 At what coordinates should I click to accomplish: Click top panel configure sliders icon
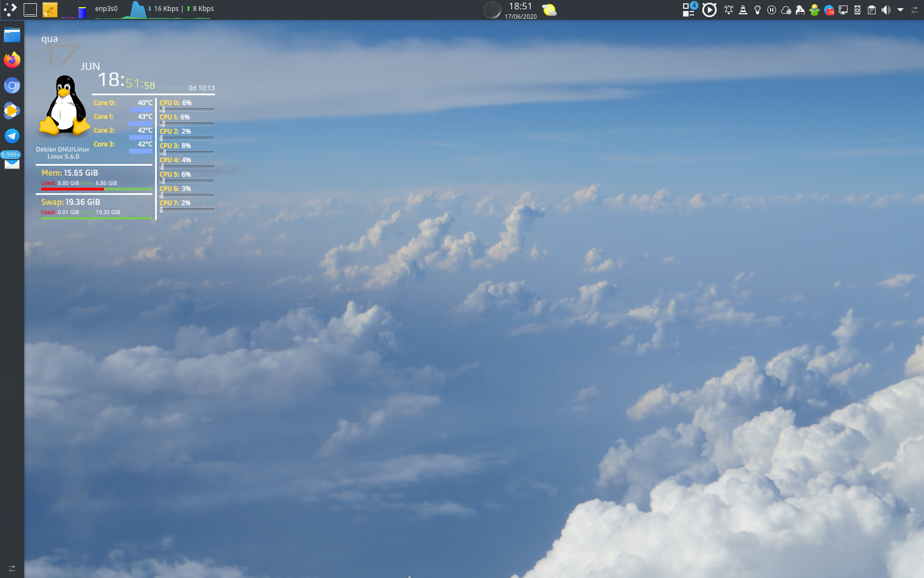915,10
